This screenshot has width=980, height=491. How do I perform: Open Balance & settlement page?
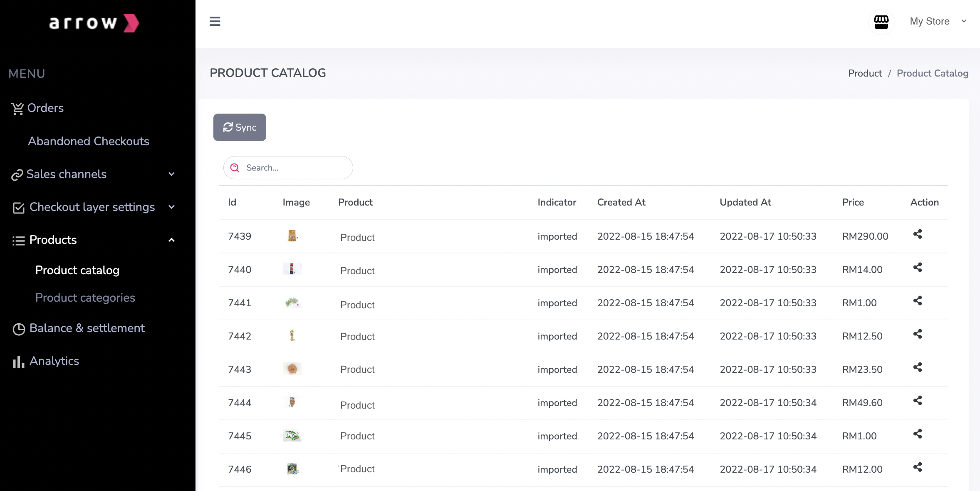coord(87,328)
